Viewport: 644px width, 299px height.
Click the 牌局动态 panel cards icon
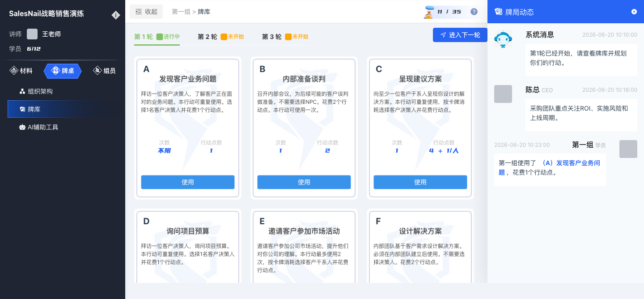(x=499, y=12)
